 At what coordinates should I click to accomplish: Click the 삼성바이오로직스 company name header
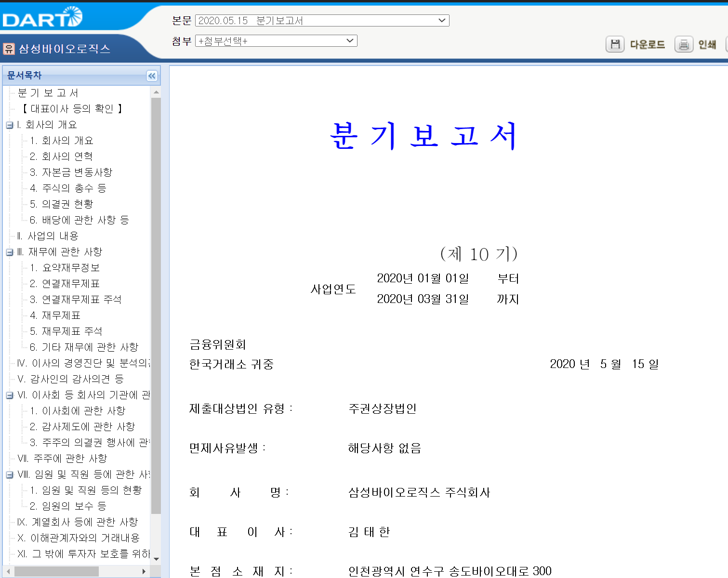click(x=65, y=49)
